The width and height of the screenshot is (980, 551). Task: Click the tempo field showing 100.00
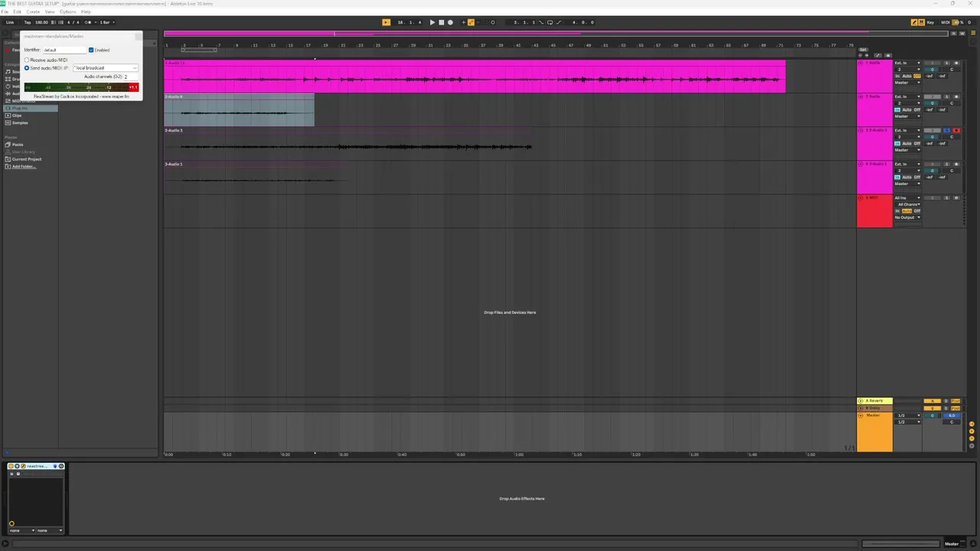click(41, 22)
